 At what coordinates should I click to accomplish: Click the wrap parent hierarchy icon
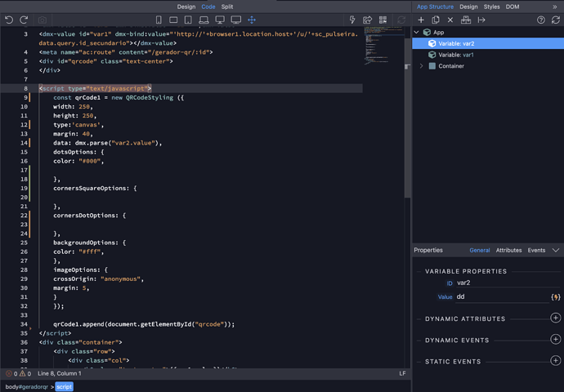pyautogui.click(x=466, y=20)
